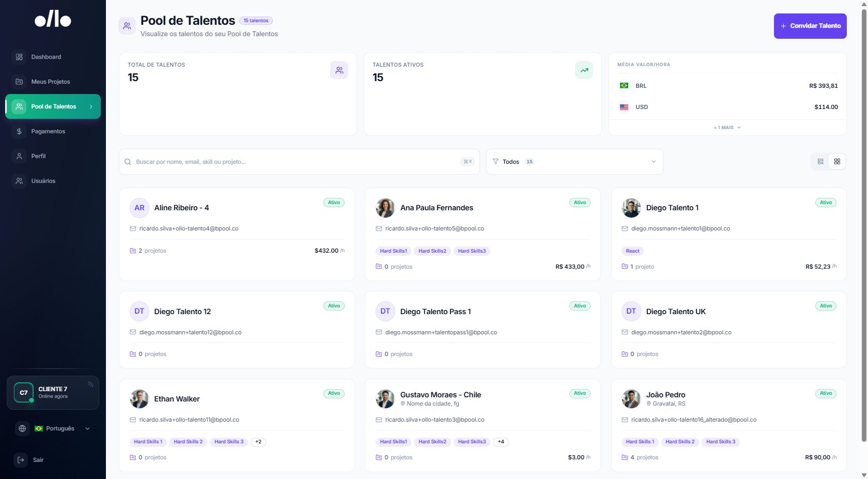Screen dimensions: 868x479
Task: Open the Perfil page
Action: pos(53,156)
